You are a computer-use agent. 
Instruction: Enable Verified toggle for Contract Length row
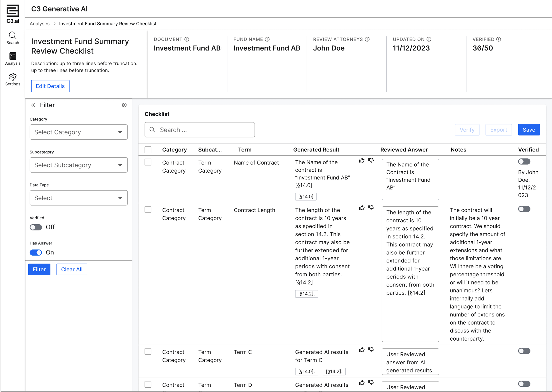(x=524, y=209)
